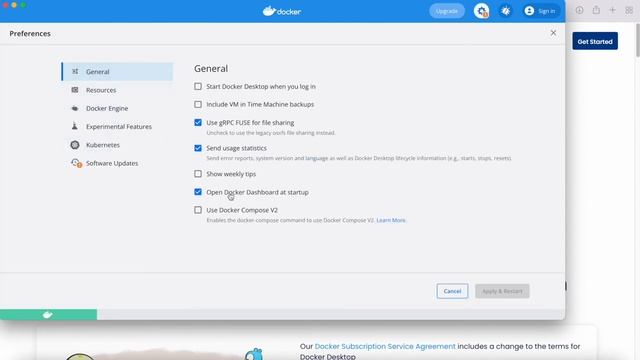Click the Resources sidebar icon
The image size is (640, 360).
click(75, 90)
